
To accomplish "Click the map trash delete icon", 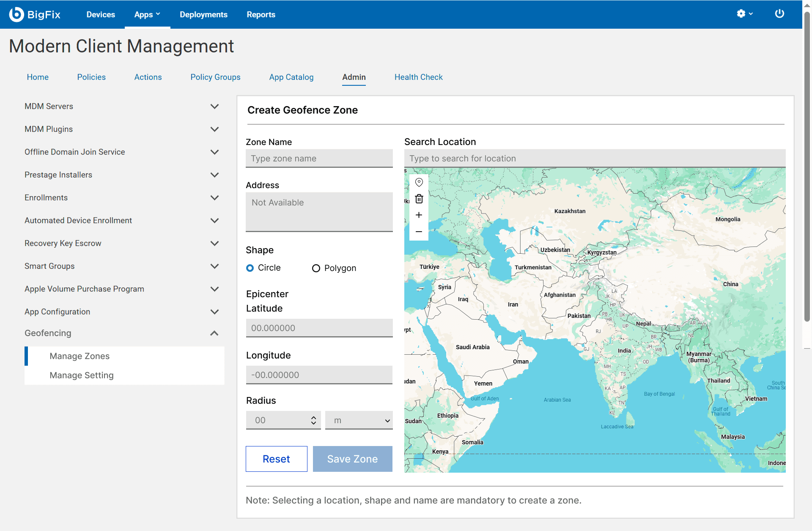I will (x=419, y=199).
